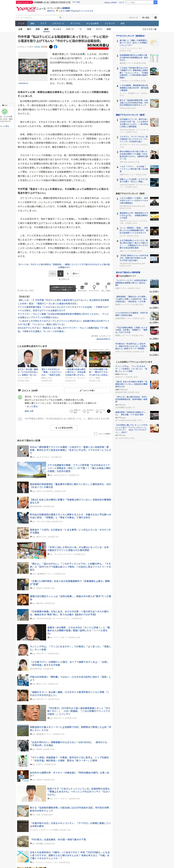Expand もっと見る in the floating side comment
This screenshot has width=174, height=868.
pos(5,126)
